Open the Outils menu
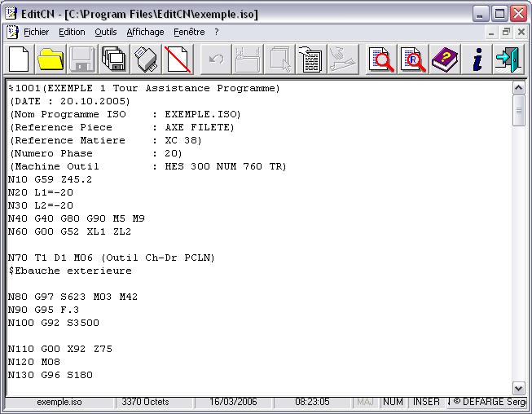 [106, 32]
